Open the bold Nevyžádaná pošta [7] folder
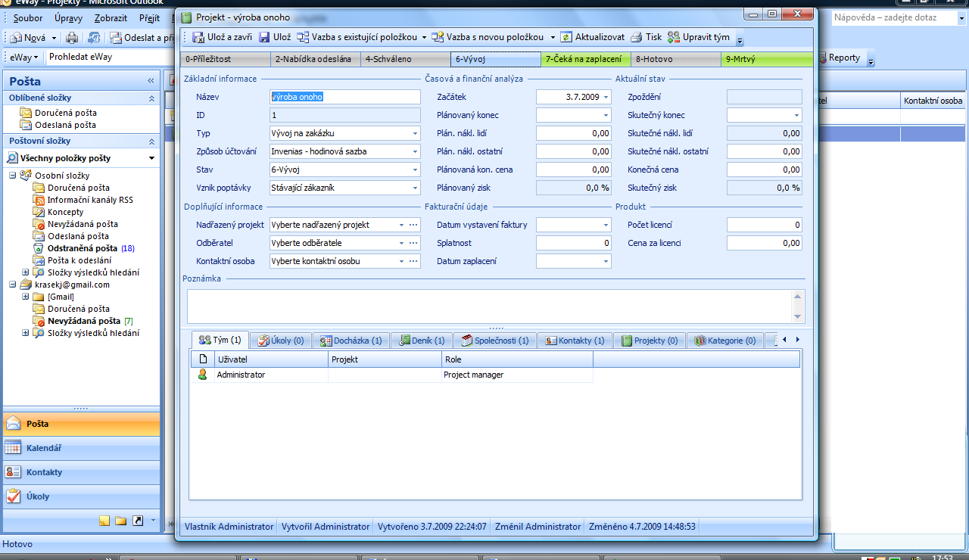The image size is (969, 560). [84, 321]
